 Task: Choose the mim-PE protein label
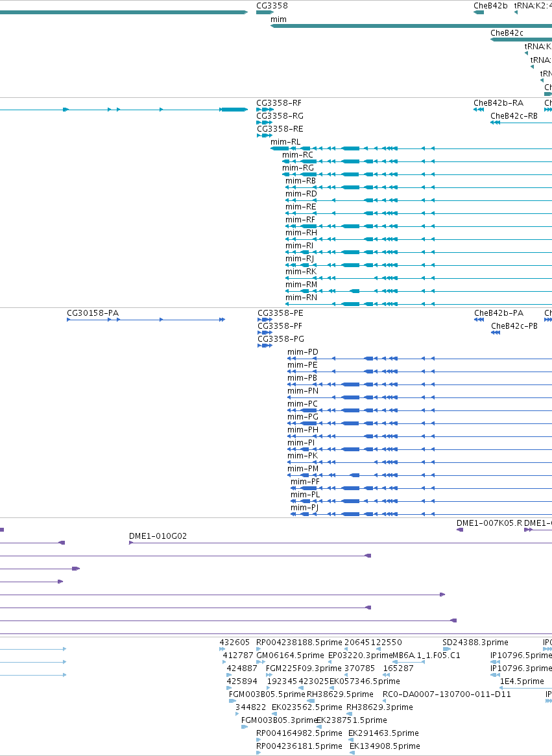302,365
